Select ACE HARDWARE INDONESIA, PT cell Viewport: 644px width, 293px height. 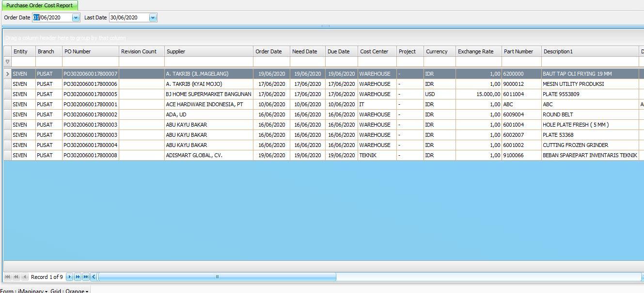click(209, 104)
